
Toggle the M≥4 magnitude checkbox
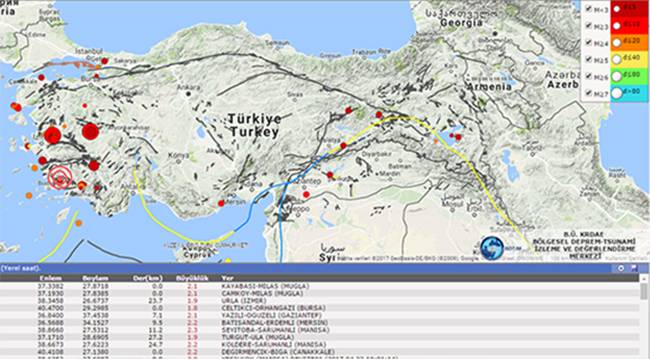pyautogui.click(x=589, y=43)
